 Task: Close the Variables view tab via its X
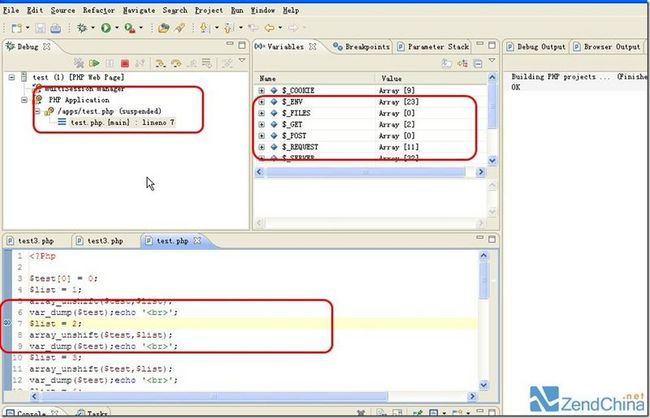[x=312, y=46]
